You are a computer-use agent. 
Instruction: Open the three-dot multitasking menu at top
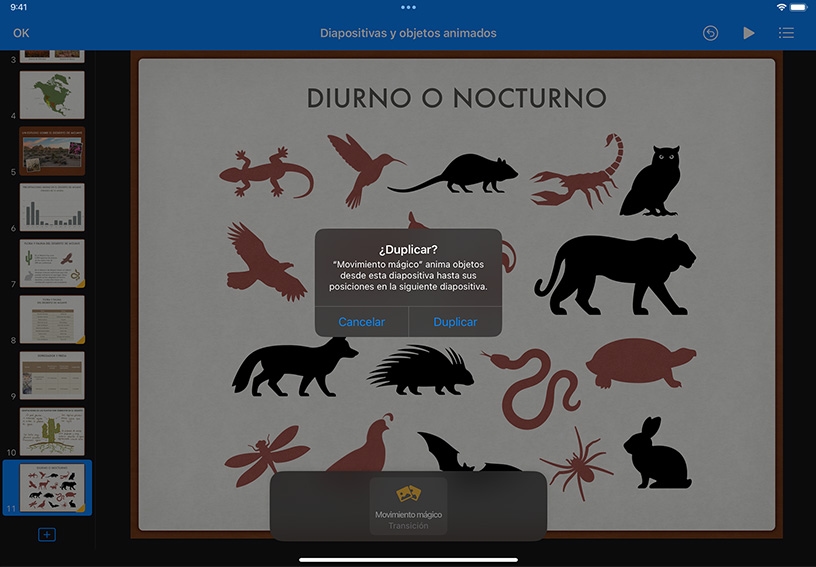pyautogui.click(x=409, y=7)
